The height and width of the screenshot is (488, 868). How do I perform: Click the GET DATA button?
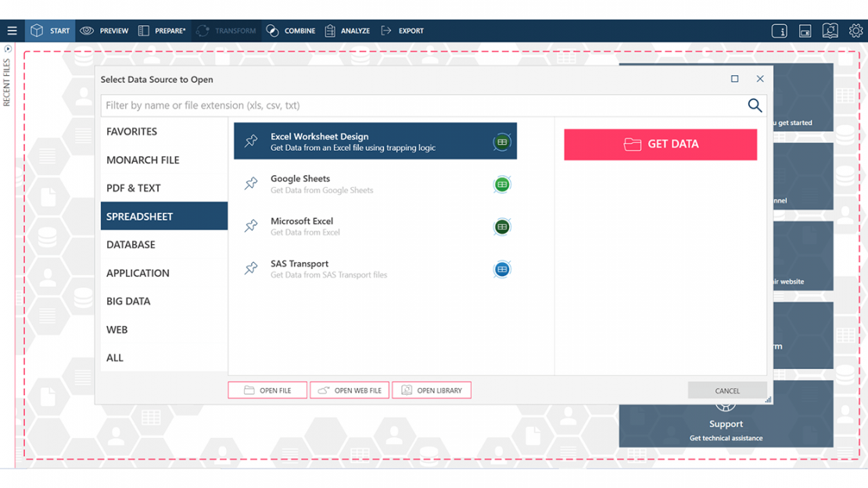(660, 145)
